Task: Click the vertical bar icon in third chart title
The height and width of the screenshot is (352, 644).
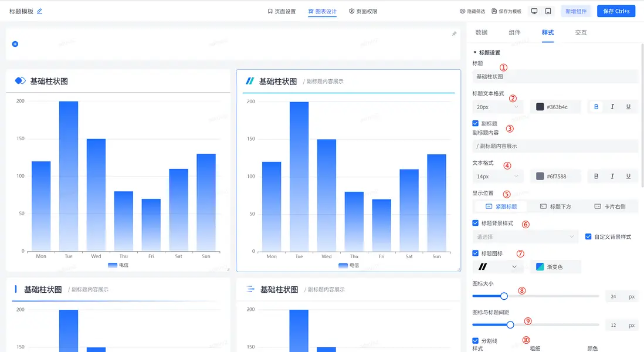Action: coord(16,289)
